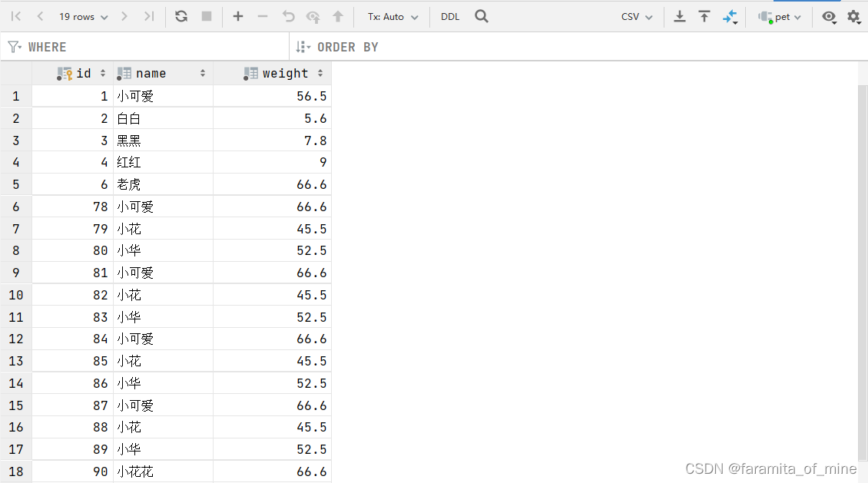
Task: Delete the selected row
Action: pyautogui.click(x=263, y=17)
